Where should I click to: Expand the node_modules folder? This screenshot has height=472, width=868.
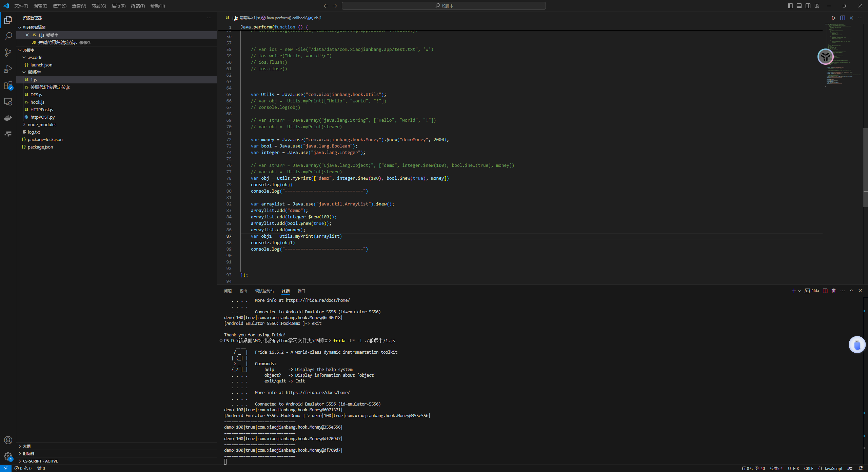[x=42, y=124]
